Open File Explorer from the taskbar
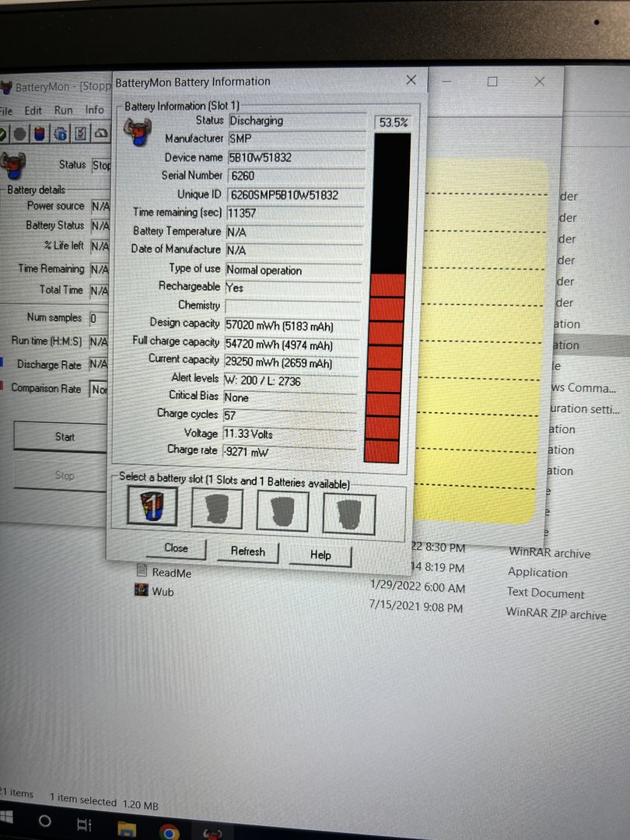Image resolution: width=630 pixels, height=840 pixels. click(x=127, y=828)
